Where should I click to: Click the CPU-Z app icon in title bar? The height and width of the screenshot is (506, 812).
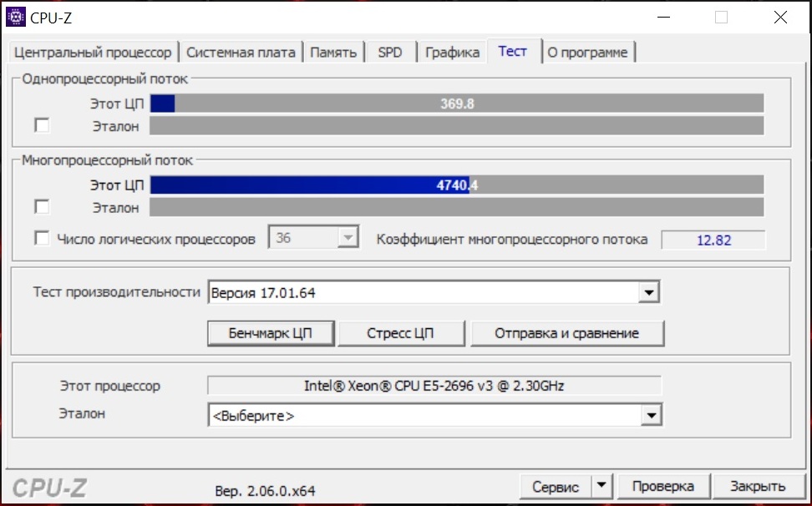[16, 17]
